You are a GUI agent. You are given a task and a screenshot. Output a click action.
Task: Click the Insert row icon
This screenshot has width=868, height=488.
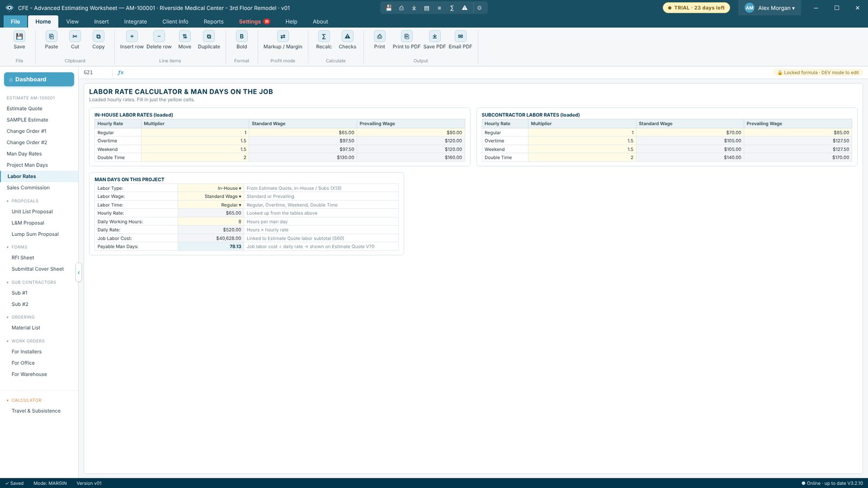(132, 36)
